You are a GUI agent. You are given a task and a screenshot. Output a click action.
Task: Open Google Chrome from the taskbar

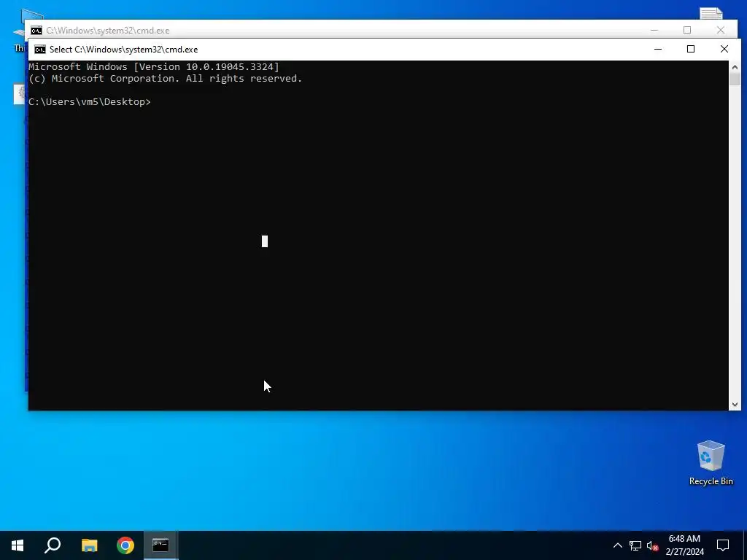click(x=125, y=545)
